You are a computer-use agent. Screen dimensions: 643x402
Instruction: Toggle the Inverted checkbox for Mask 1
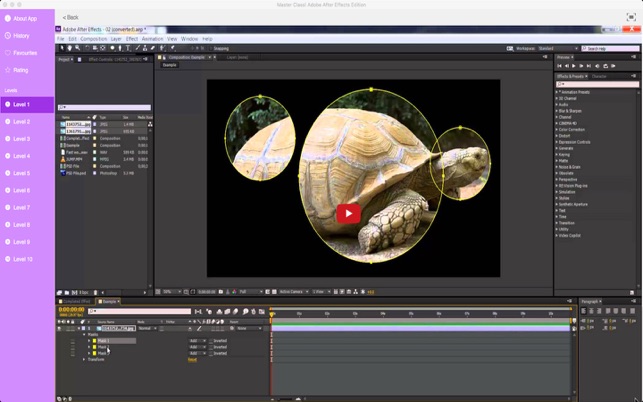click(211, 341)
